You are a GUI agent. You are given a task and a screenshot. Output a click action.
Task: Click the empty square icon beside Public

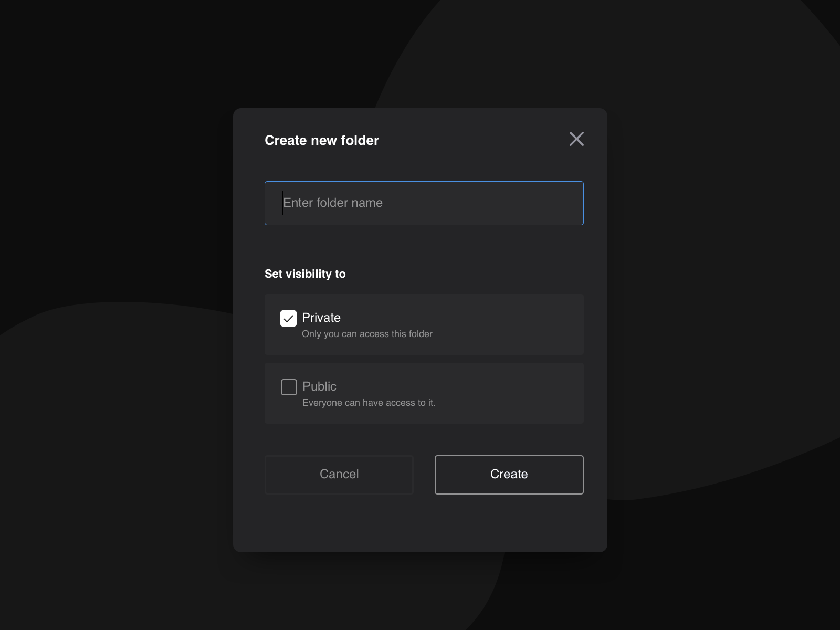coord(288,386)
